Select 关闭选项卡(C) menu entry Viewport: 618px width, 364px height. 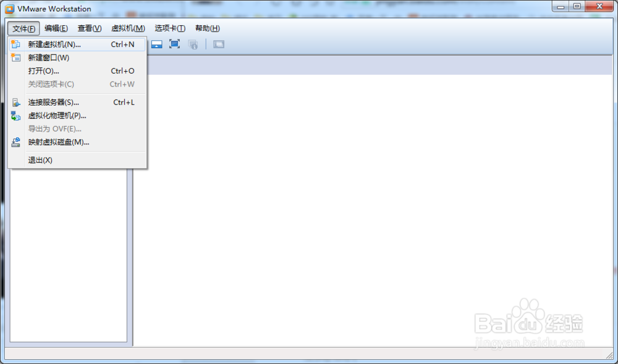77,84
